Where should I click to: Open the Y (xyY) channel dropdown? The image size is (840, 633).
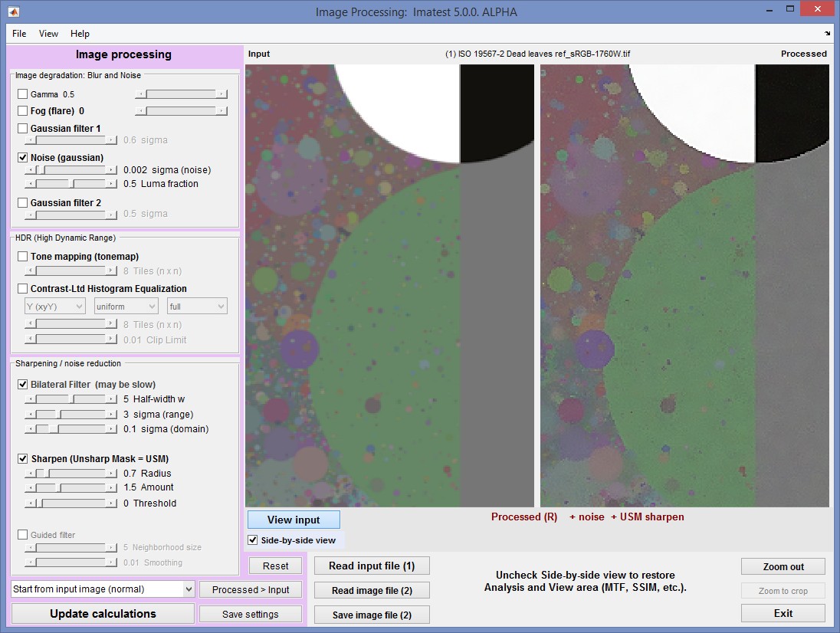pyautogui.click(x=54, y=307)
